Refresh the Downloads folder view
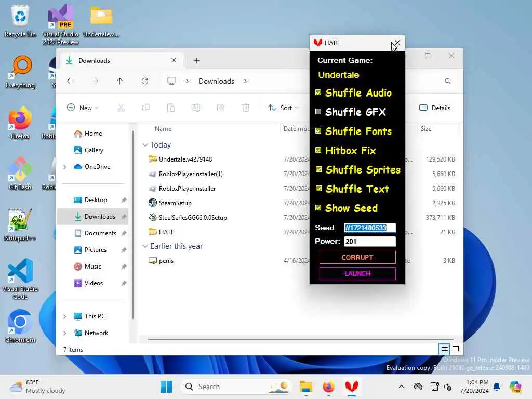This screenshot has height=399, width=532. click(145, 81)
